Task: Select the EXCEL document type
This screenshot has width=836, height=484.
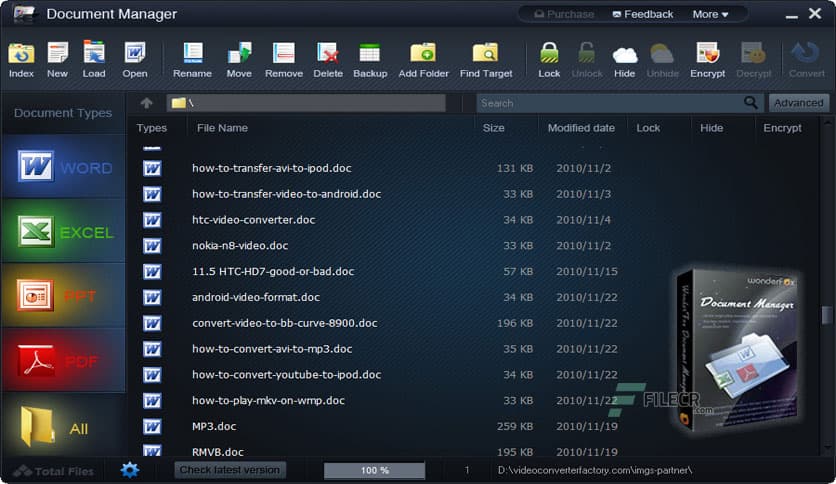Action: [x=63, y=231]
